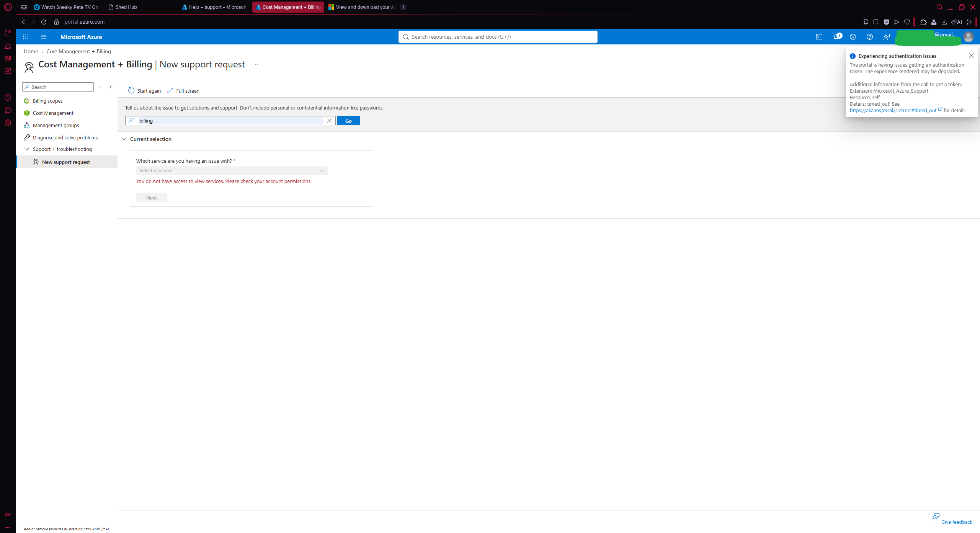Click the pin icon in address bar
The height and width of the screenshot is (533, 980).
coord(866,22)
